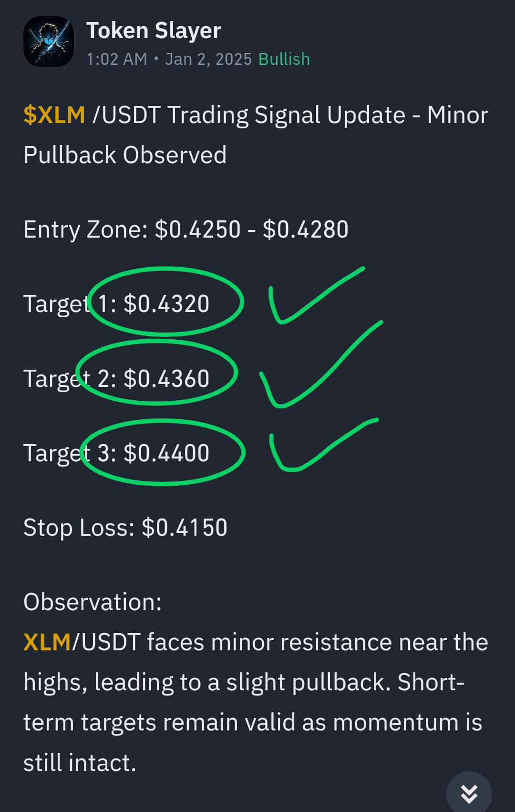
Task: Open Token Slayer's profile avatar
Action: click(x=49, y=42)
